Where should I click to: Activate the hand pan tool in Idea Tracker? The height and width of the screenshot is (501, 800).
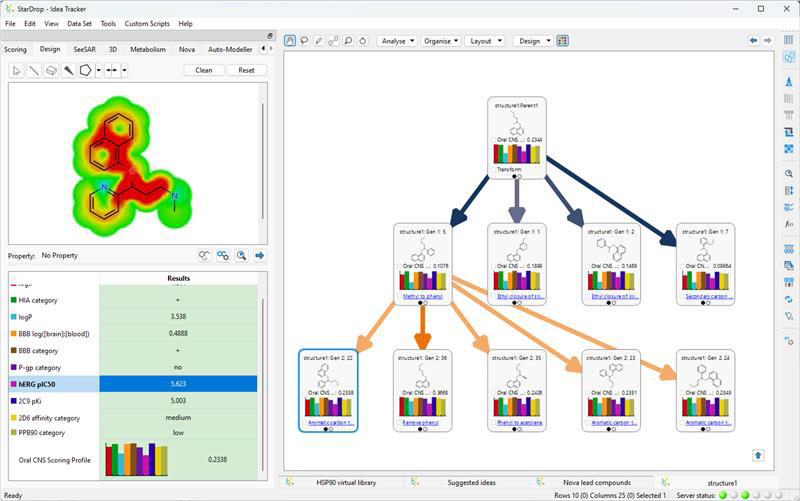(x=290, y=41)
